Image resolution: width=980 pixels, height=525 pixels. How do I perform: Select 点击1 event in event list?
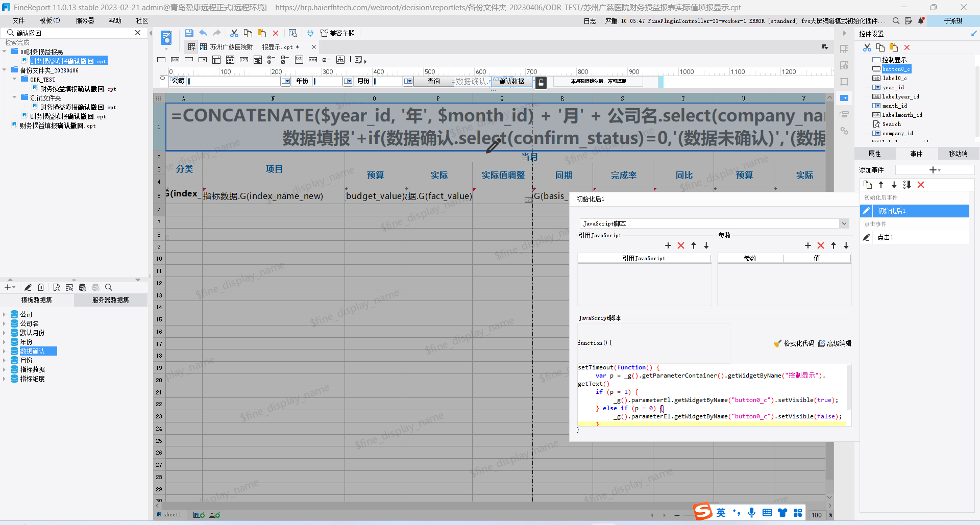914,237
